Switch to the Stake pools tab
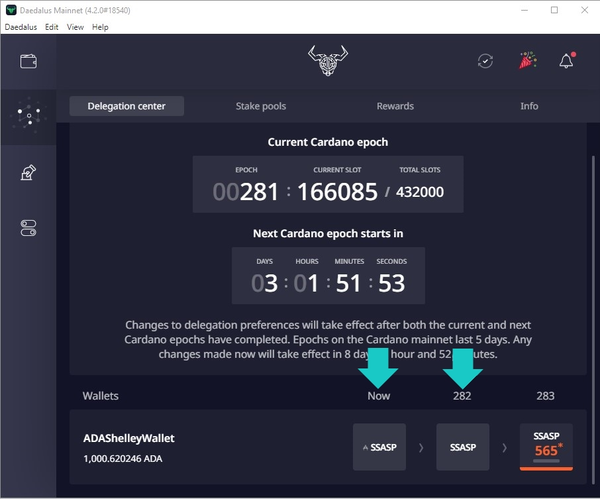The image size is (600, 499). [x=261, y=106]
